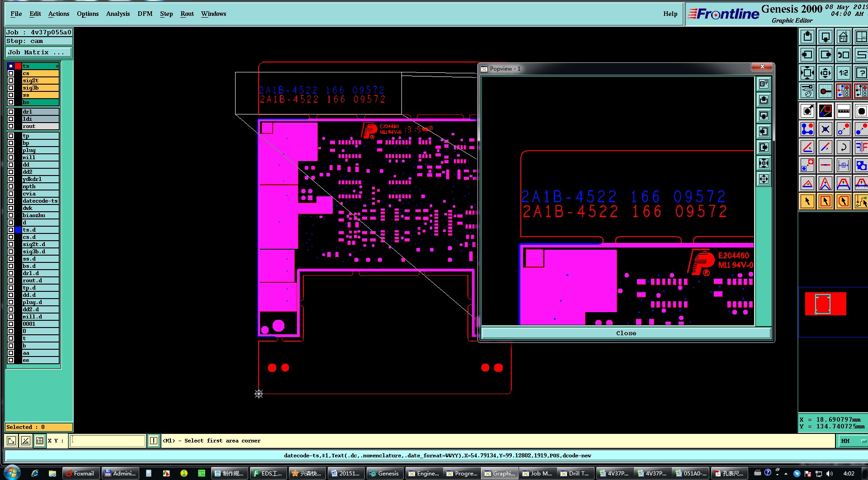Open the wrench tools settings icon
868x480 pixels.
pos(807,91)
